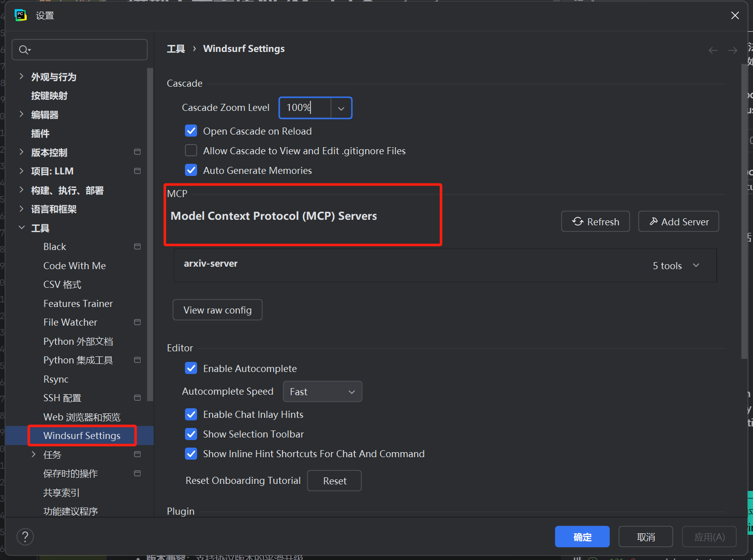Click 工具 breadcrumb link
753x560 pixels.
click(176, 49)
